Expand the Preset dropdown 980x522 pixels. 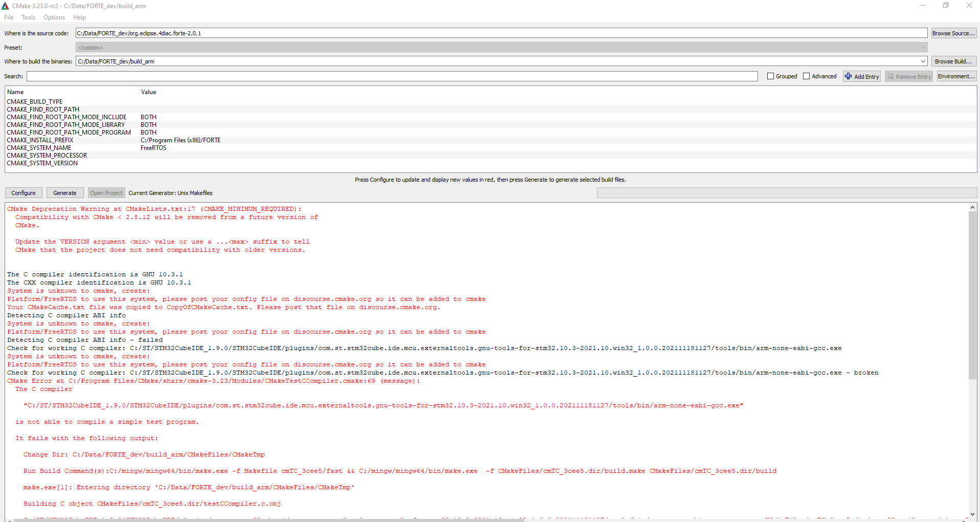[923, 48]
